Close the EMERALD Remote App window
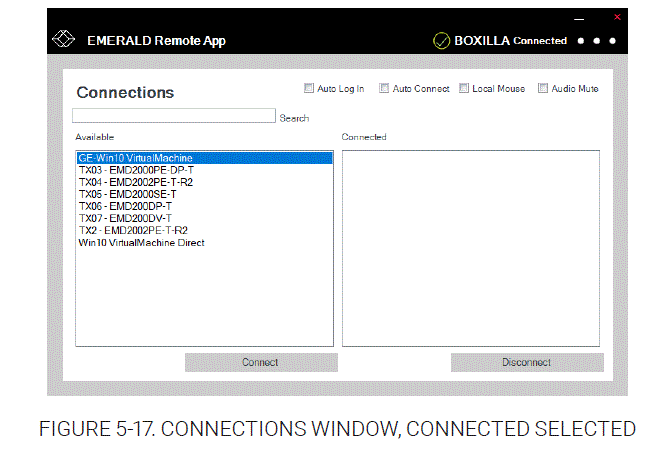This screenshot has width=660, height=454. point(617,17)
